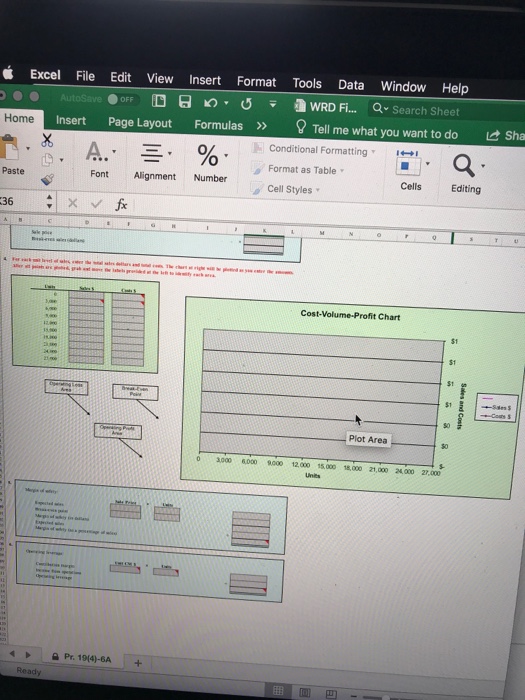Open the File menu
The height and width of the screenshot is (700, 525).
[85, 76]
